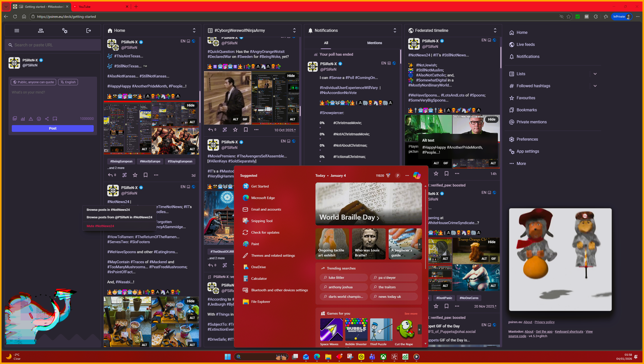The width and height of the screenshot is (644, 364).
Task: Select Mute #NotNews24 from the context menu
Action: pyautogui.click(x=100, y=226)
